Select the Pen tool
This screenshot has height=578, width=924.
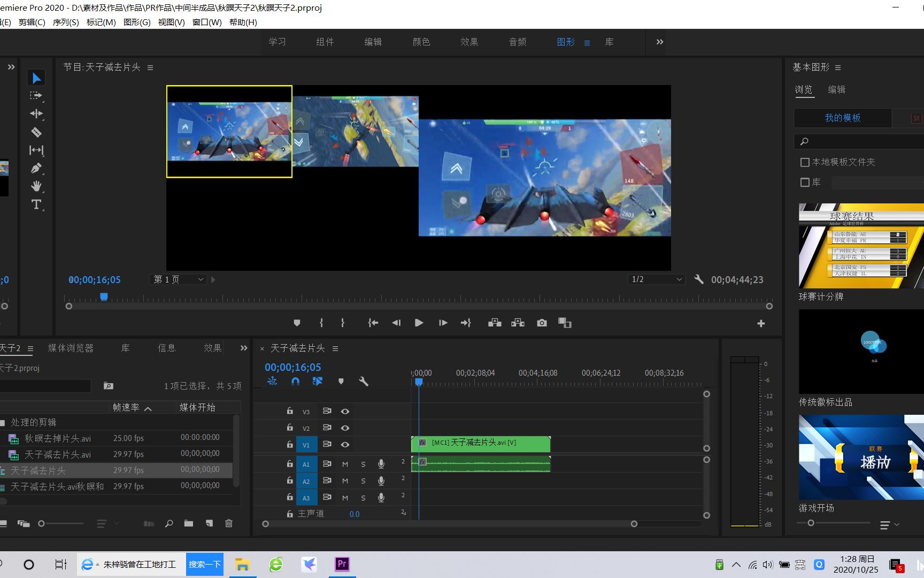(x=36, y=168)
